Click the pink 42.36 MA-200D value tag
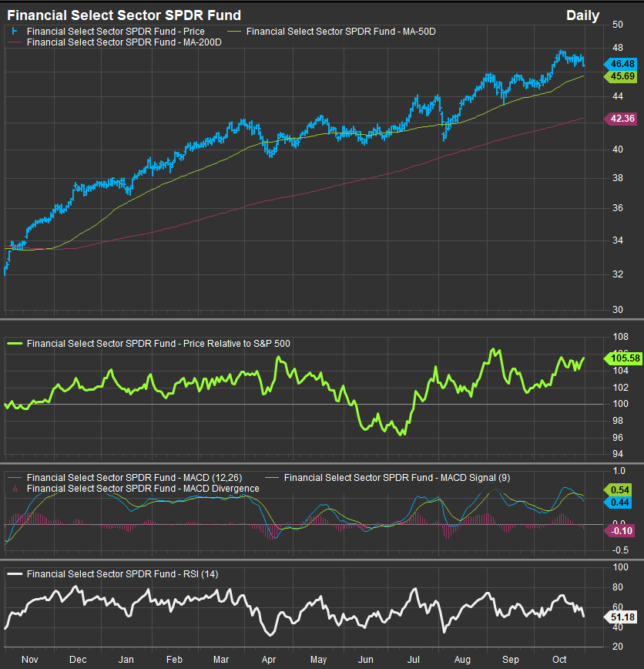This screenshot has height=669, width=644. point(621,119)
